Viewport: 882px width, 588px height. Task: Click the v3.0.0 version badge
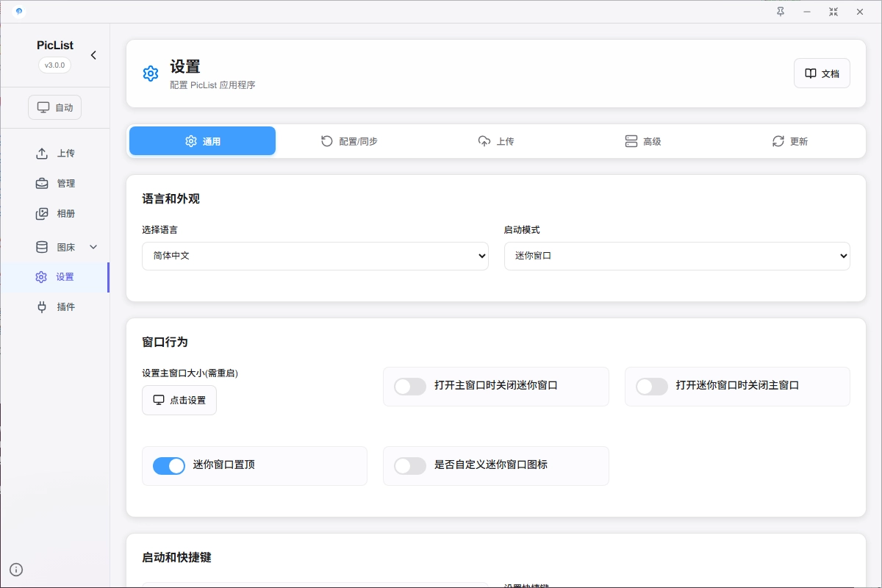[x=55, y=65]
